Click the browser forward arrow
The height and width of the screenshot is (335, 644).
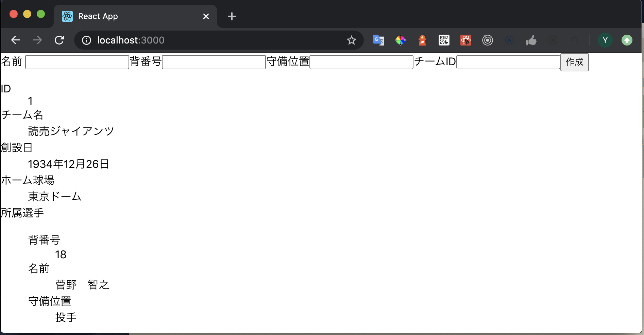coord(37,40)
